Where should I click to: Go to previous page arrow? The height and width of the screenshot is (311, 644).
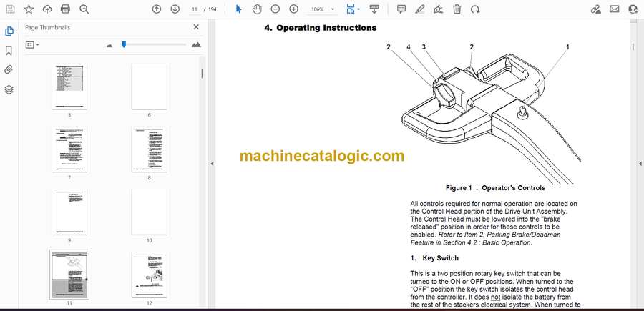coord(157,9)
